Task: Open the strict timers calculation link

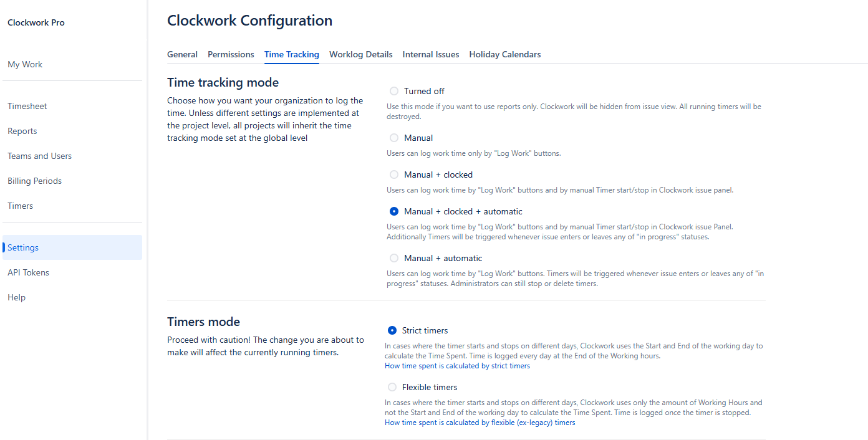Action: (x=457, y=366)
